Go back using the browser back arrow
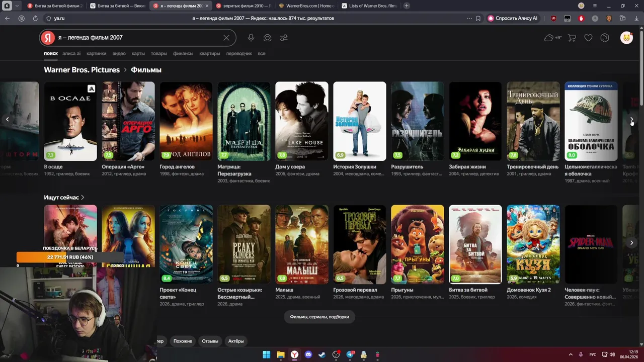 point(7,18)
